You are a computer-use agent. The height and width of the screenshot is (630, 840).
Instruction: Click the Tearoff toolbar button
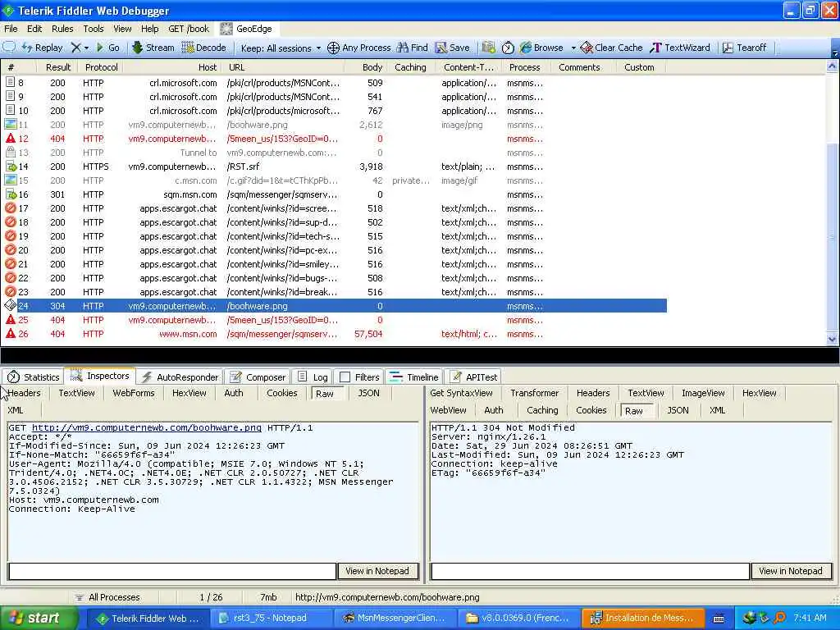pyautogui.click(x=744, y=48)
